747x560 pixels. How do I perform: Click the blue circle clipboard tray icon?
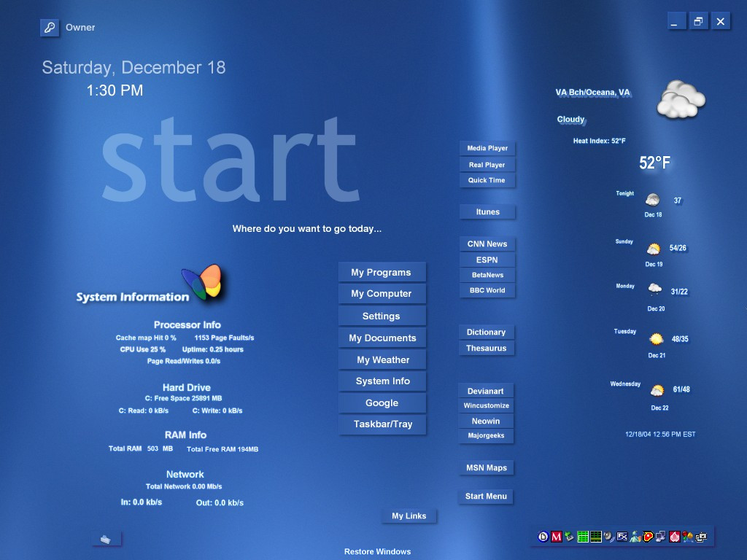coord(543,537)
